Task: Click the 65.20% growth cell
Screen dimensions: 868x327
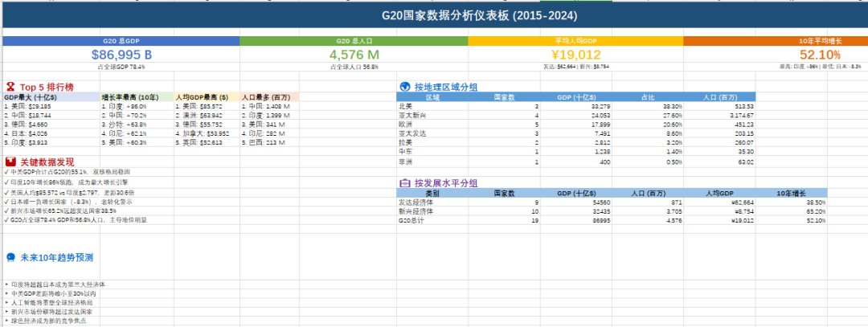Action: [x=792, y=211]
